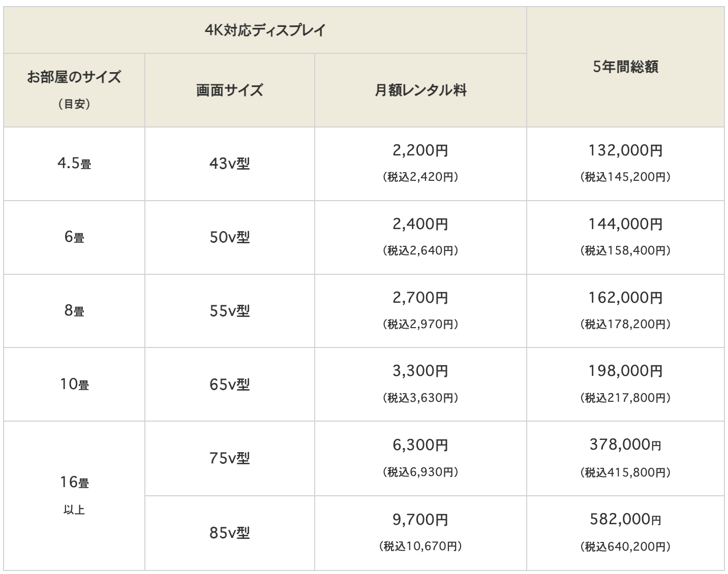Select the 8畳 room size cell
The image size is (728, 574).
(74, 310)
